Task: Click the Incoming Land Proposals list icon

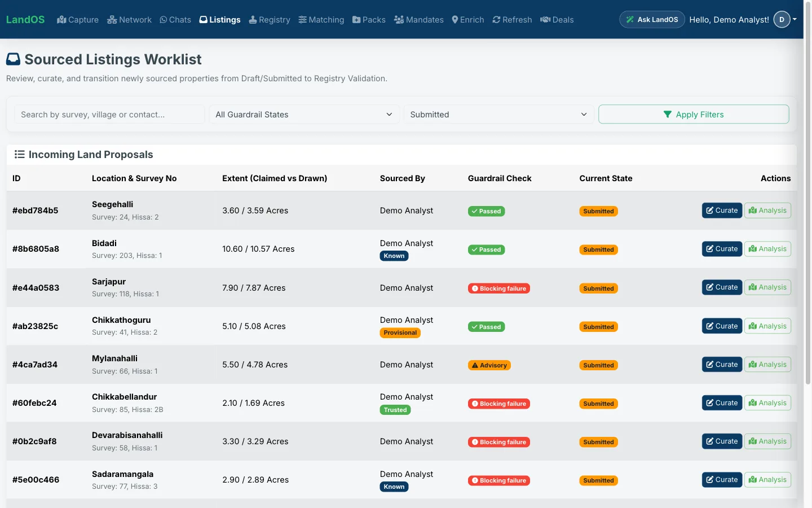Action: click(x=19, y=155)
